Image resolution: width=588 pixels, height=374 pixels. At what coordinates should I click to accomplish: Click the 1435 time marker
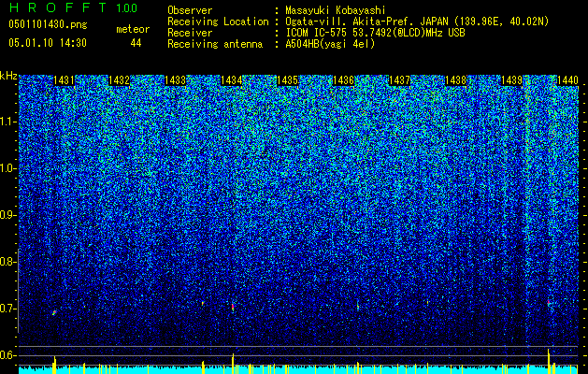click(287, 80)
